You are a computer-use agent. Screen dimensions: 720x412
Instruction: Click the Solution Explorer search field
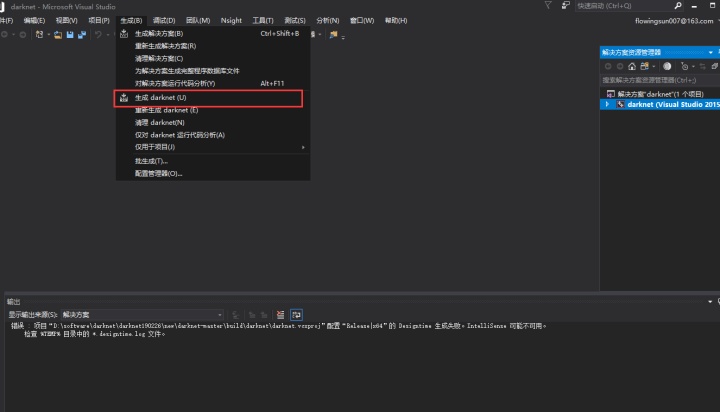(660, 80)
